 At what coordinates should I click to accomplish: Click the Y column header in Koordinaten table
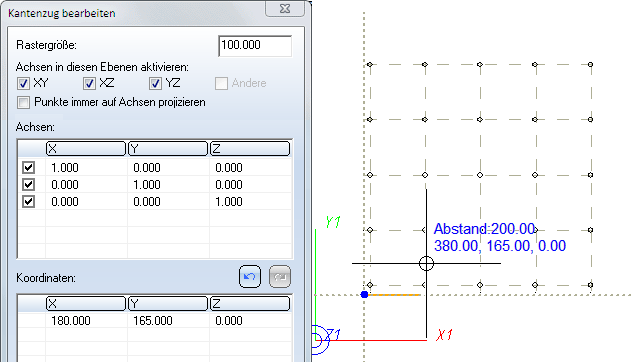(x=168, y=304)
